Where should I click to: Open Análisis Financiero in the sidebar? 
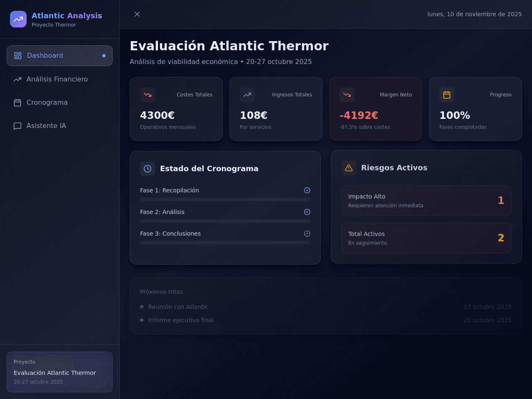tap(59, 79)
